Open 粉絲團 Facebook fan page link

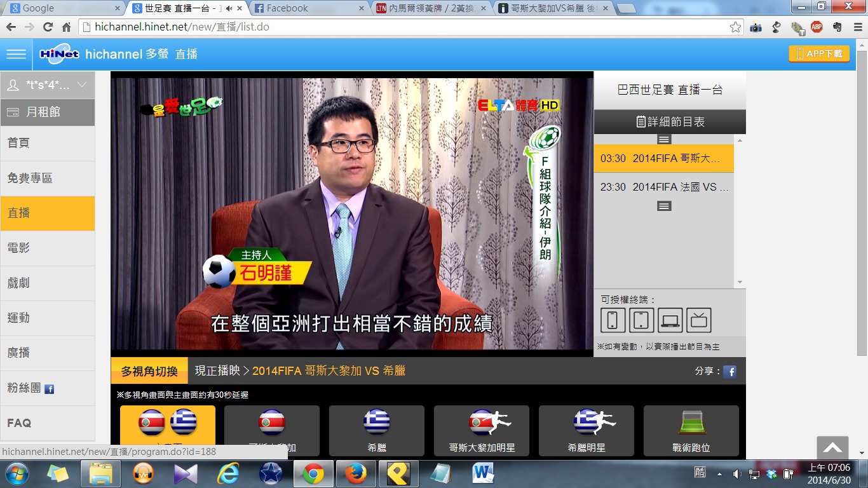click(x=48, y=388)
